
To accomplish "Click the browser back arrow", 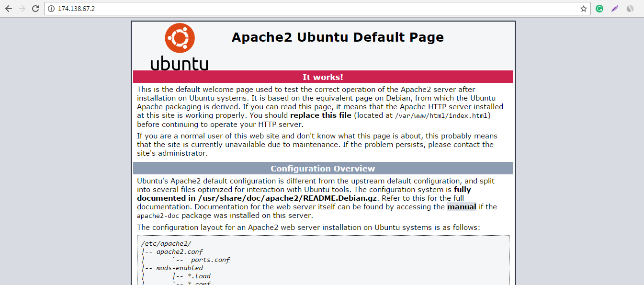I will pos(8,9).
